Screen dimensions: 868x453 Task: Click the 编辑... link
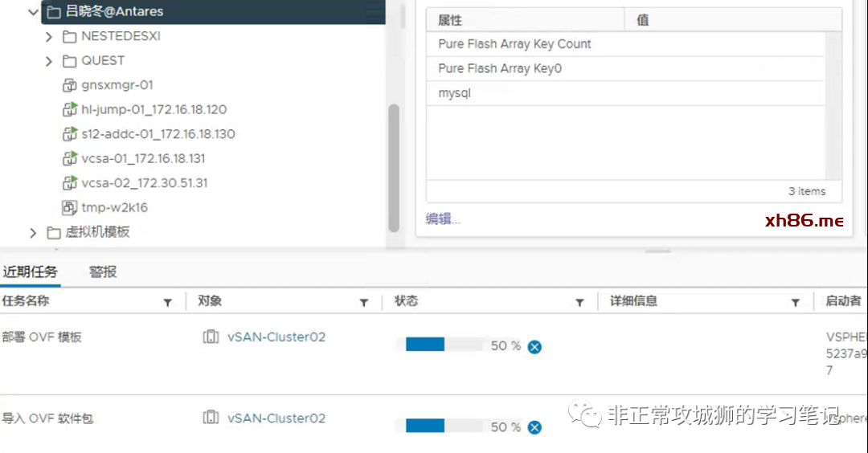click(x=443, y=218)
